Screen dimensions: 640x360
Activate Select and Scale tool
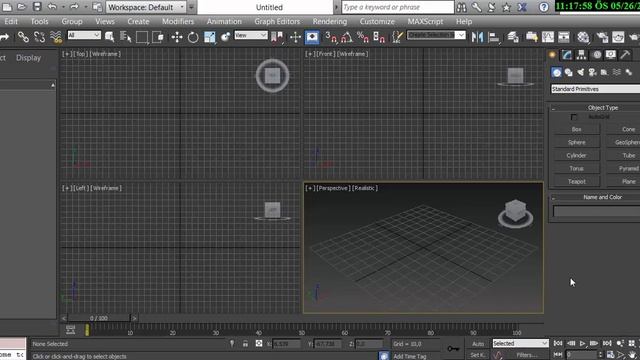[x=209, y=37]
